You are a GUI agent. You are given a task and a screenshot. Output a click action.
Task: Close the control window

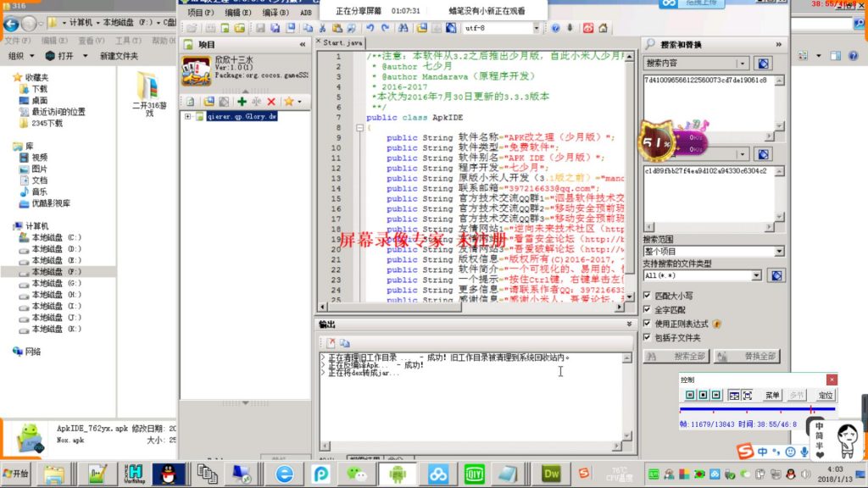(832, 380)
